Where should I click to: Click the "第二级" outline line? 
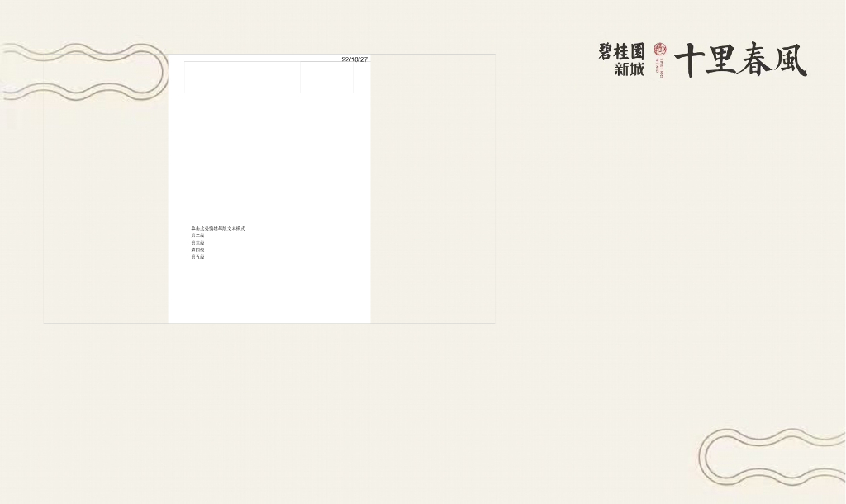pos(197,235)
